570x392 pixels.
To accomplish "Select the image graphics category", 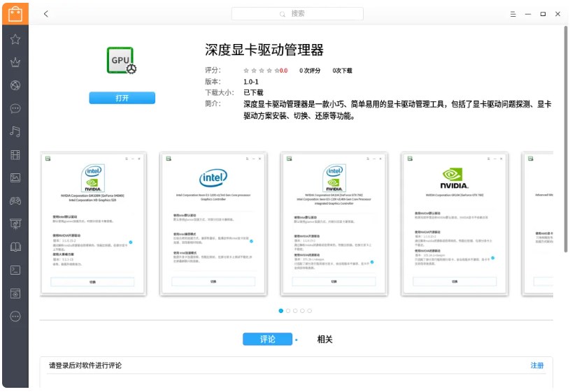I will [x=15, y=177].
